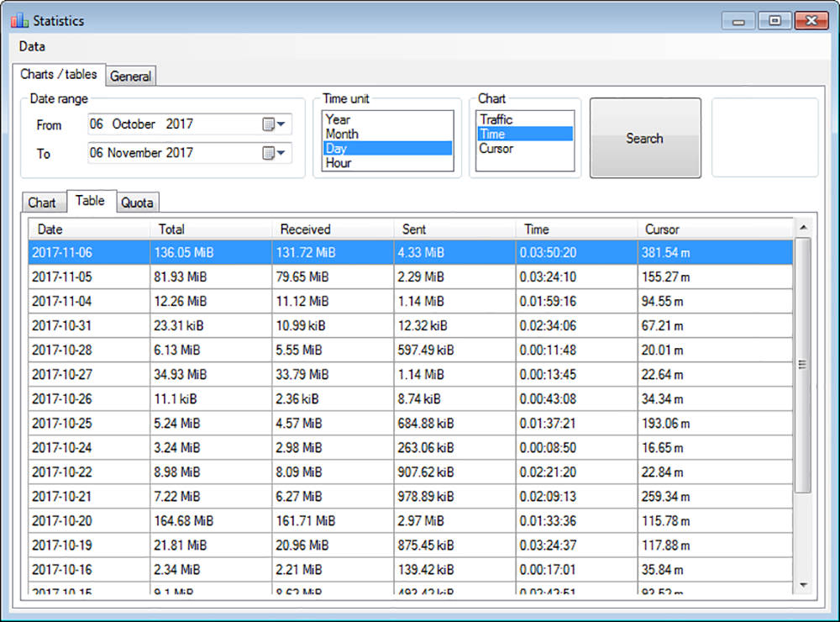The image size is (840, 622).
Task: Switch to the Chart sub-tab
Action: click(42, 203)
